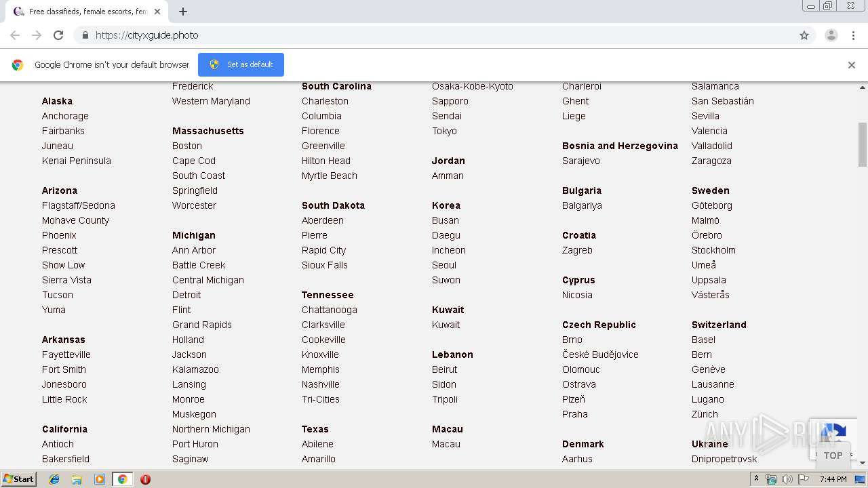Open Chrome's three-dot menu
Viewport: 868px width, 488px height.
(853, 35)
